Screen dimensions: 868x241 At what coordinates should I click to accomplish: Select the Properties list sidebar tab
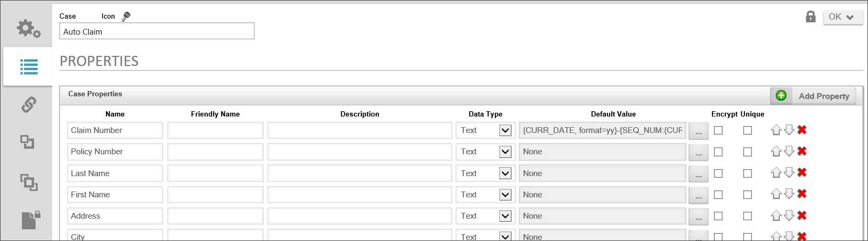(29, 67)
